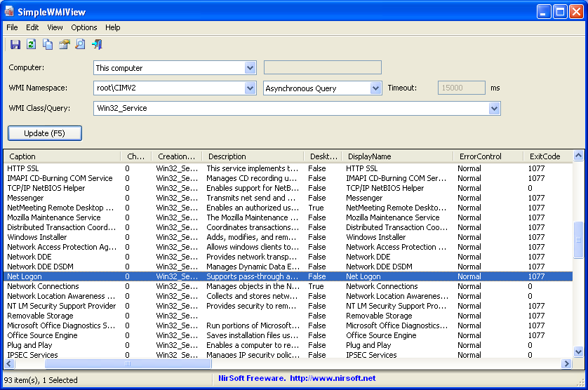Click the Refresh toolbar icon
The height and width of the screenshot is (390, 588).
31,44
